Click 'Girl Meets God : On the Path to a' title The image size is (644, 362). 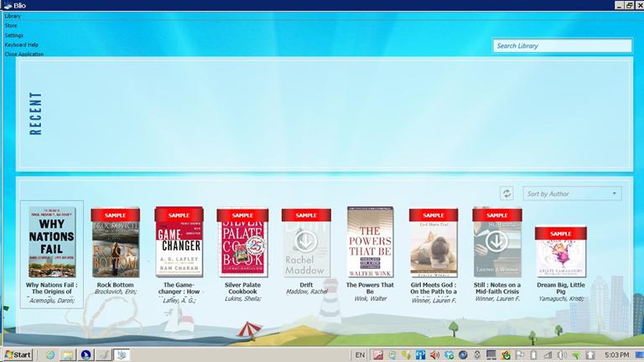(434, 288)
